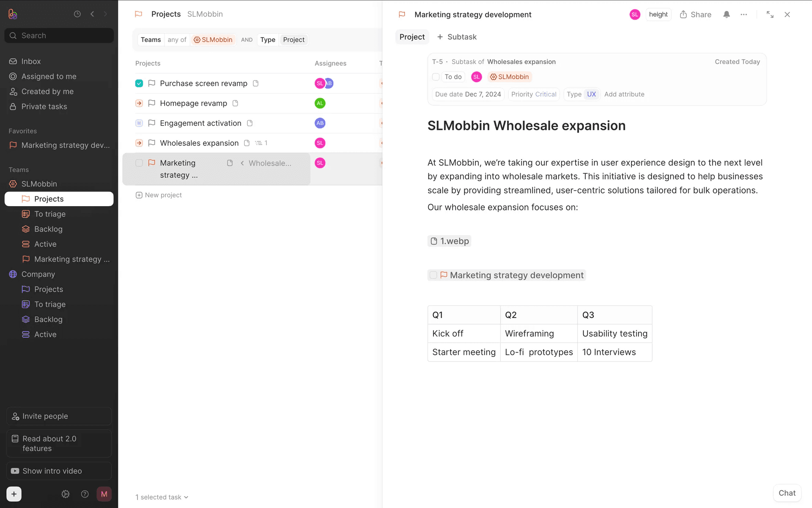This screenshot has width=812, height=508.
Task: Toggle the To do status checkbox
Action: coord(436,77)
